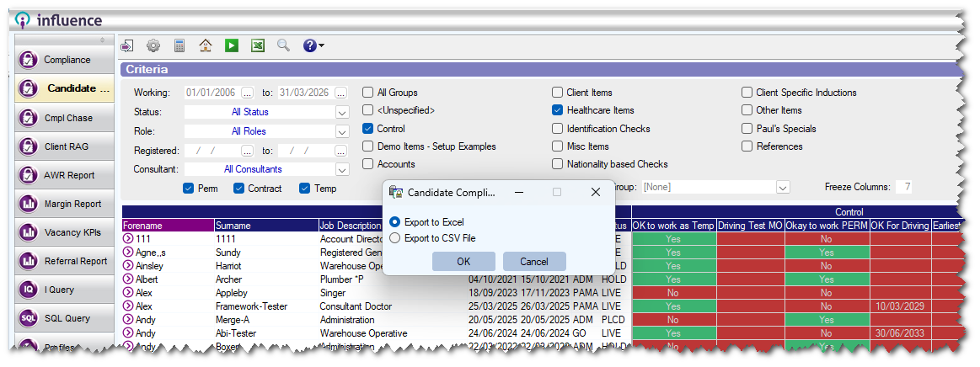The width and height of the screenshot is (980, 367).
Task: Click the 10/03/2029 date cell
Action: [x=899, y=306]
